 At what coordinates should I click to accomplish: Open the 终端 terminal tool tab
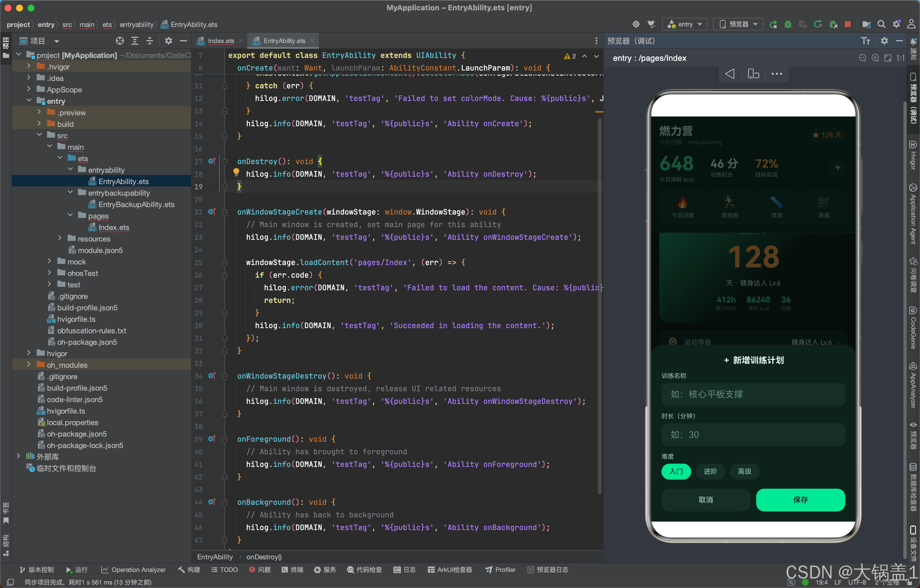coord(292,570)
